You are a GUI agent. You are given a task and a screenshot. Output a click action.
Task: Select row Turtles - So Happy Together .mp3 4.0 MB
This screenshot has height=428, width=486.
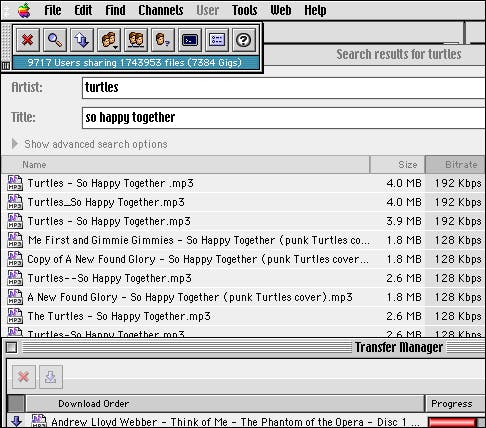[243, 183]
